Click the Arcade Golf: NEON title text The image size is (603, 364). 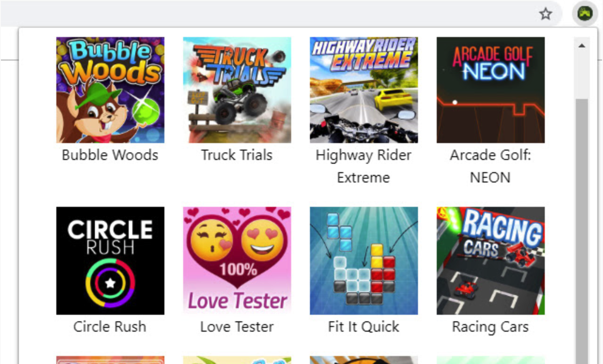pos(490,166)
